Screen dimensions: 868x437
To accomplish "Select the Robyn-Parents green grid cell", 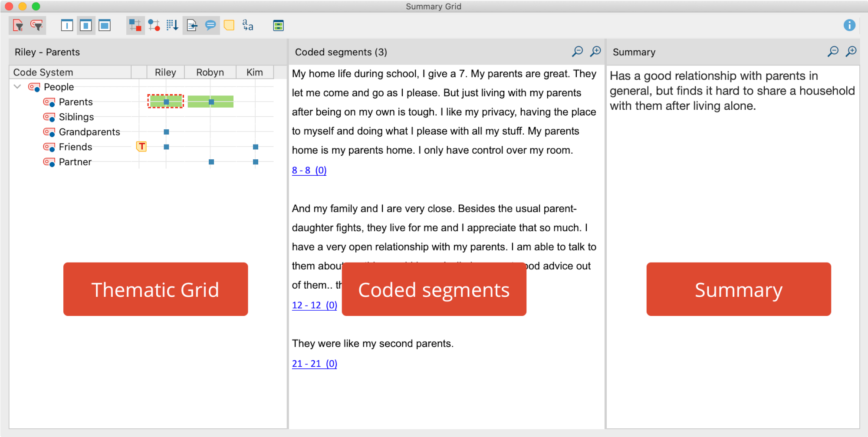I will 210,102.
